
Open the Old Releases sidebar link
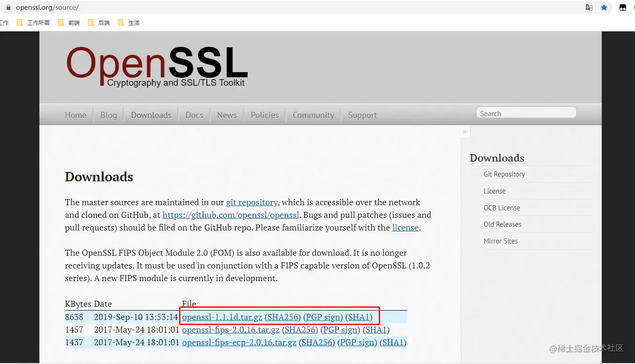pyautogui.click(x=502, y=224)
